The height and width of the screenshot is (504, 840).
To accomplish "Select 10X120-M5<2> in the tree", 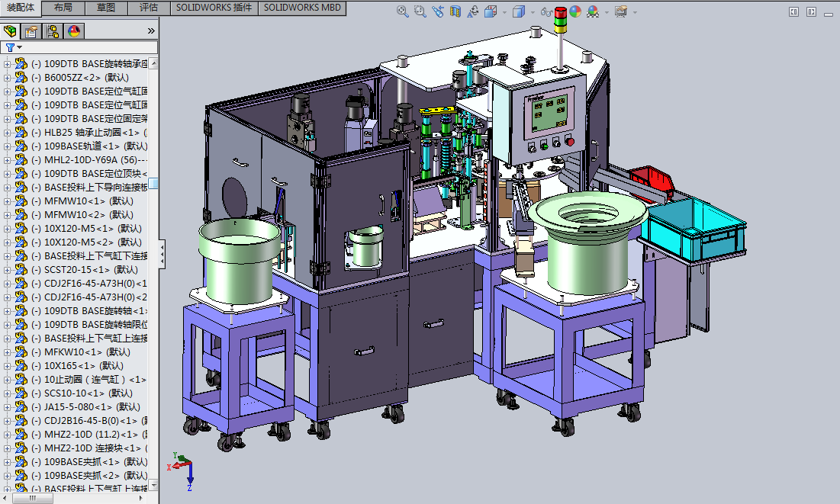I will pos(87,242).
